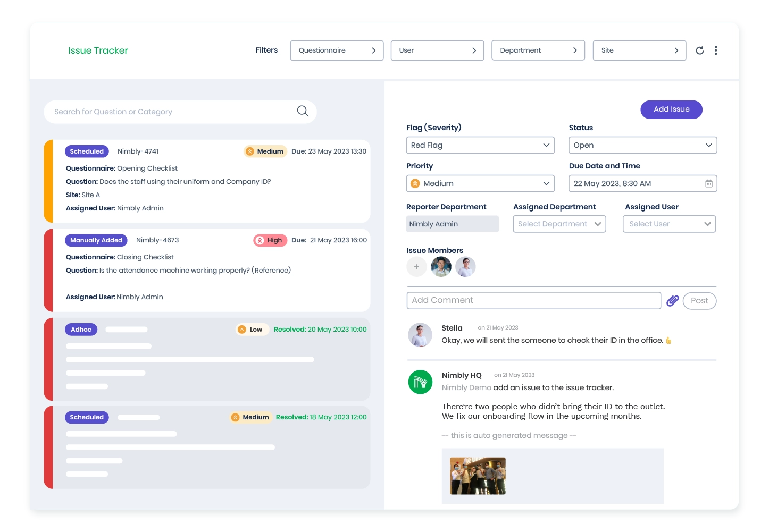Click the Post button to submit comment

click(699, 300)
